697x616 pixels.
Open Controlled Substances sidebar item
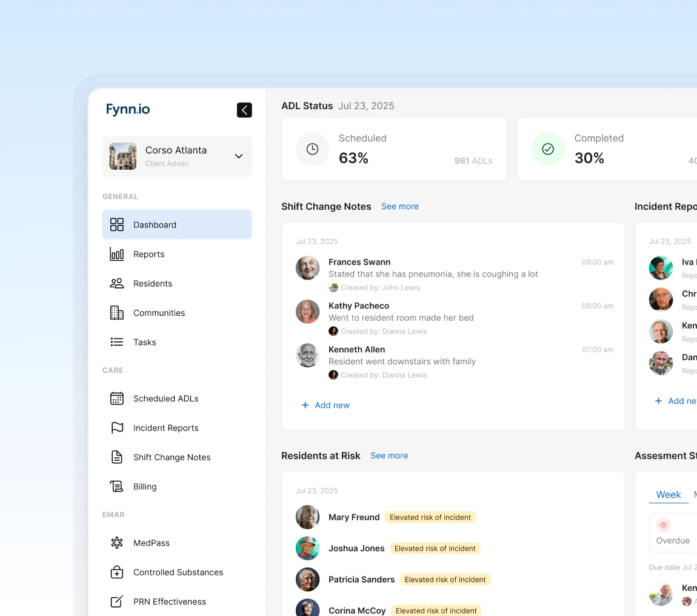tap(177, 572)
